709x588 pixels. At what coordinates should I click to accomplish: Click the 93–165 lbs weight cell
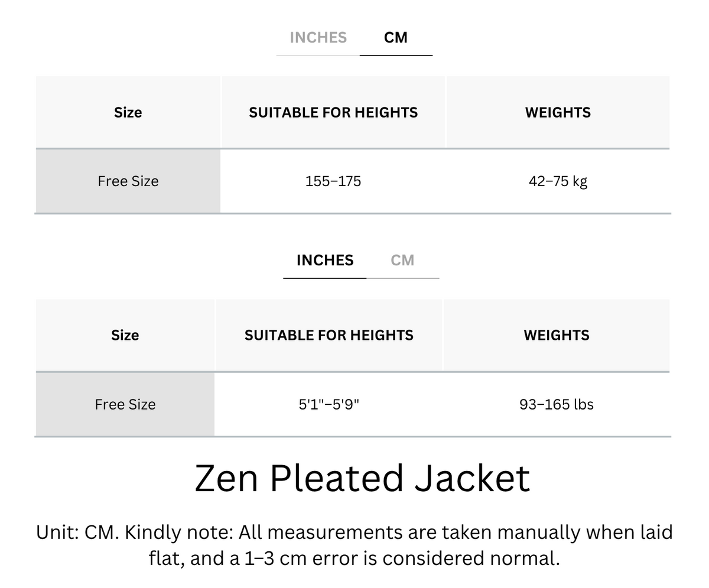(x=557, y=404)
